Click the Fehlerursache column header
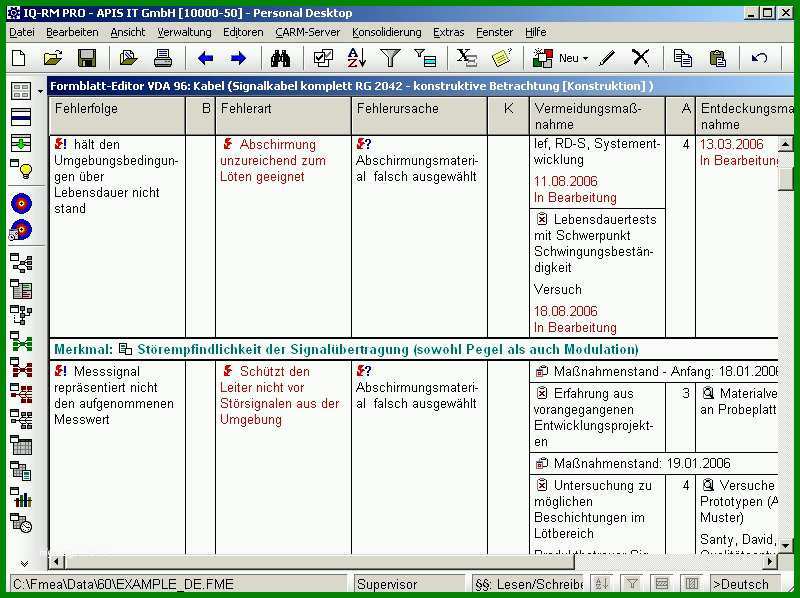This screenshot has width=800, height=598. point(419,116)
